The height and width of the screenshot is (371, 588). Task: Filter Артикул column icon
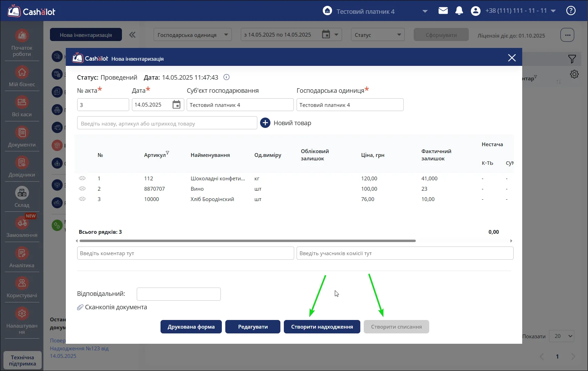167,152
